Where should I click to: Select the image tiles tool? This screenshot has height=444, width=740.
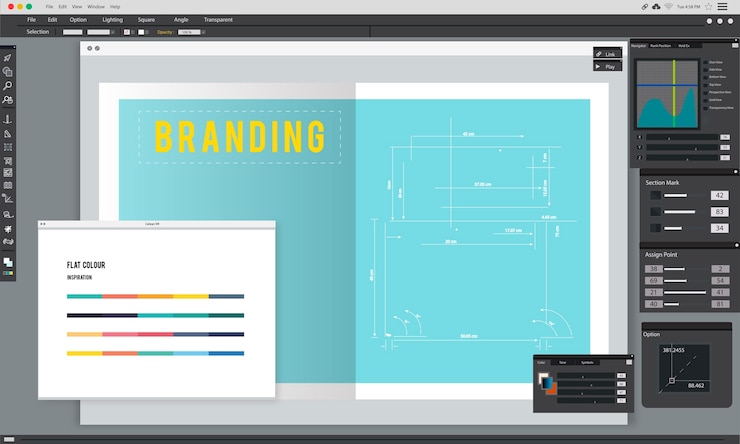[x=8, y=173]
